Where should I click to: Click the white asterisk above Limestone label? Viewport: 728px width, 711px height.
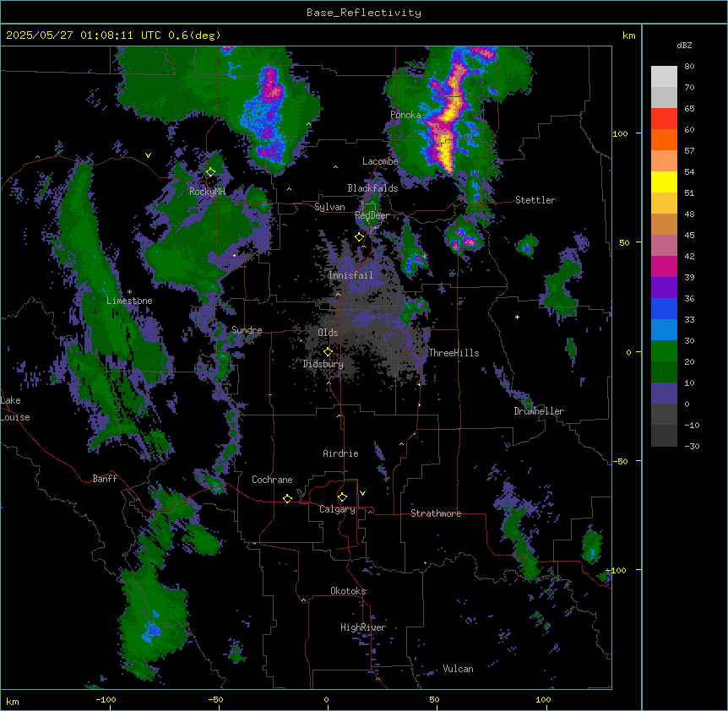coord(129,292)
